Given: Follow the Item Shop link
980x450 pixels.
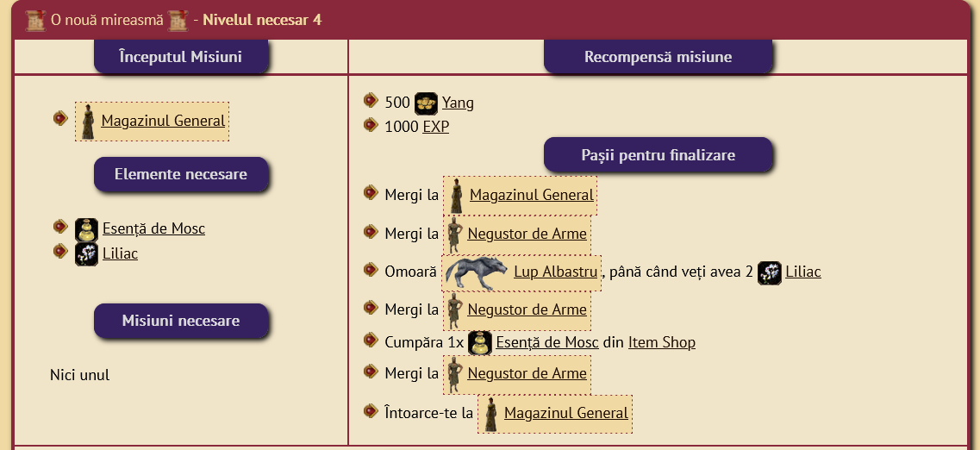Looking at the screenshot, I should 661,343.
